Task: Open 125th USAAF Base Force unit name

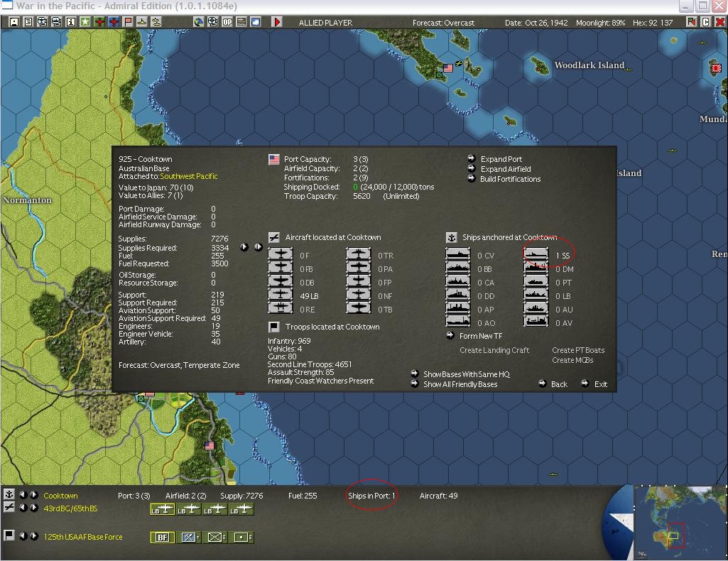Action: click(x=83, y=537)
